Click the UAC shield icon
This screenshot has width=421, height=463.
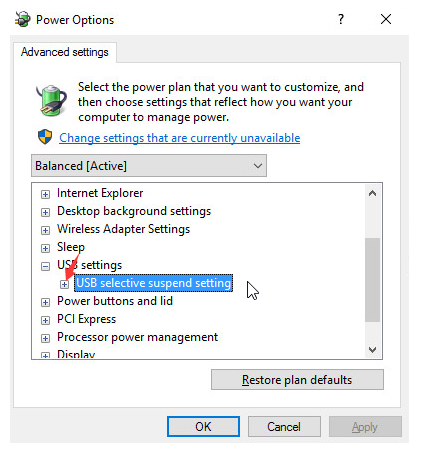click(x=45, y=137)
